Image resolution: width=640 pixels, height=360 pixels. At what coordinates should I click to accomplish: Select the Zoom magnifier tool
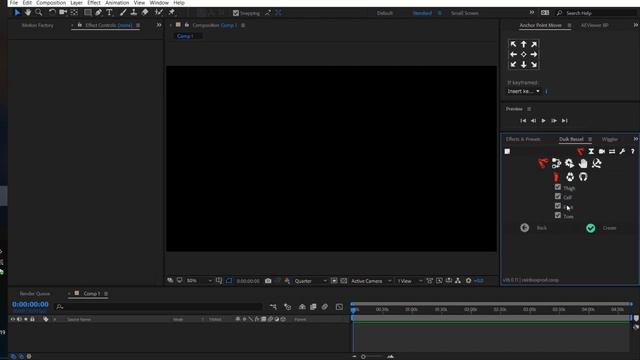pos(39,13)
